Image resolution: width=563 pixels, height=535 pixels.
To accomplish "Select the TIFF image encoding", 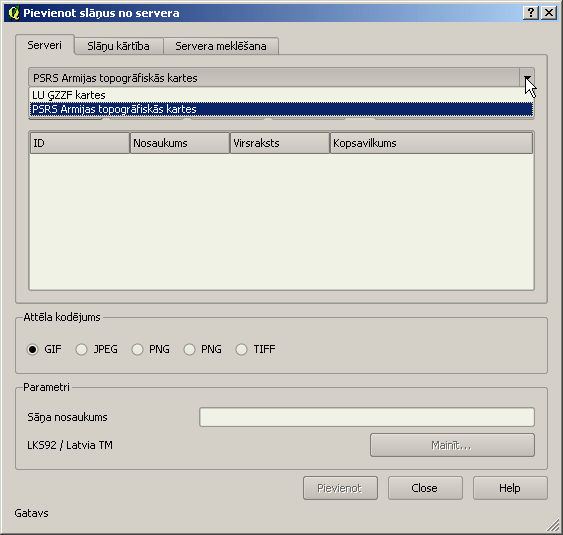I will [x=241, y=349].
